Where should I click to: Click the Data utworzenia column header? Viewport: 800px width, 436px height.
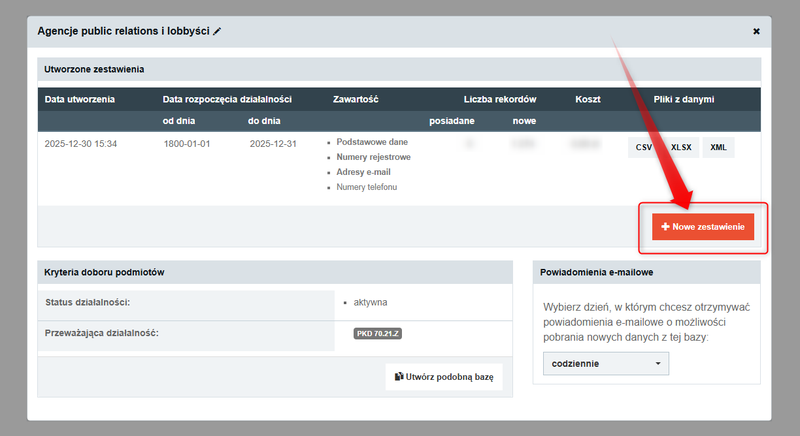(x=80, y=99)
